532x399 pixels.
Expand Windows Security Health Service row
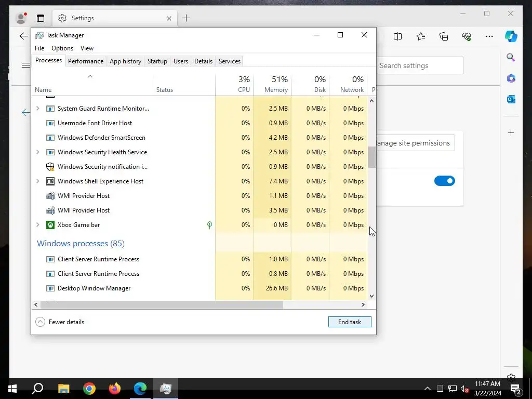click(37, 152)
